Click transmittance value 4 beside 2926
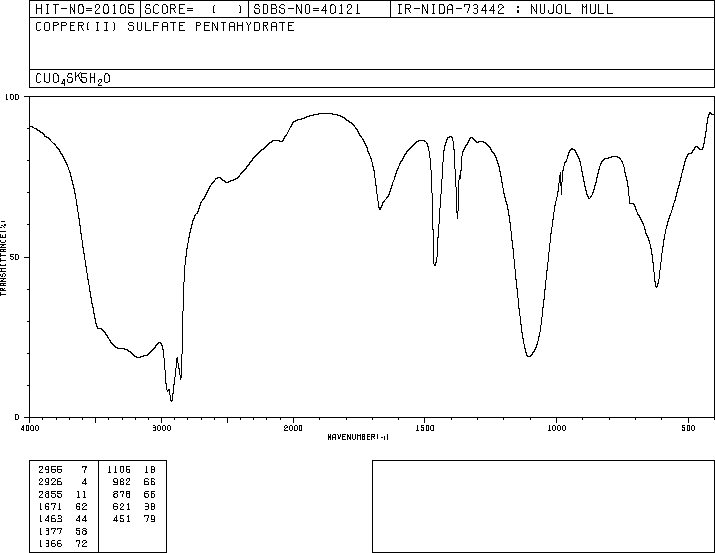This screenshot has height=553, width=715. 84,482
